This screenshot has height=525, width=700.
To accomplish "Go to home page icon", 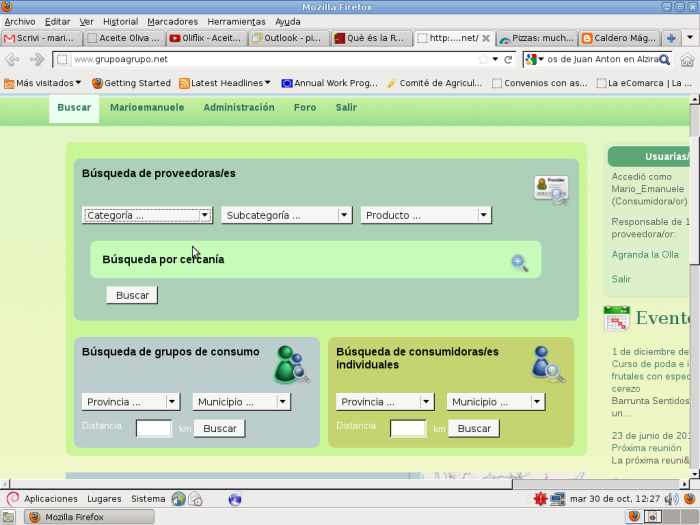I will tap(687, 59).
